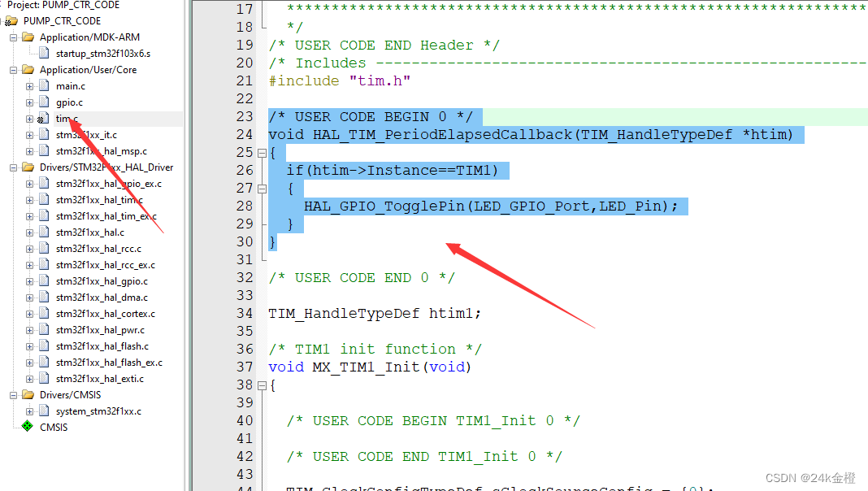The image size is (868, 491).
Task: Collapse the Drivers/CMSIS group
Action: [x=13, y=395]
